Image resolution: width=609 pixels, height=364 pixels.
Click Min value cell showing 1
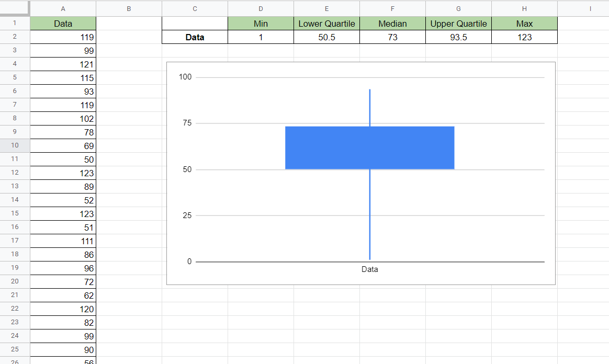261,37
